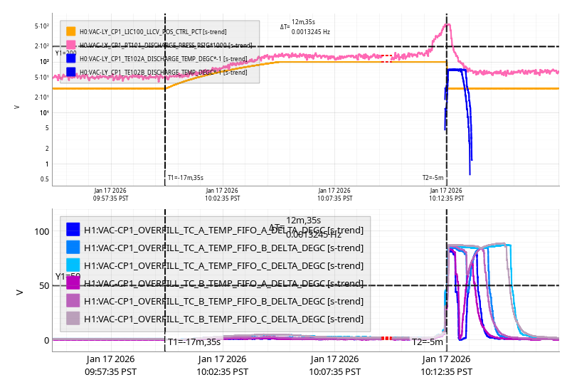Screen dimensions: 572x392
Task: Click the blue TE102B_DISCHARGE_TEMP legend swatch
Action: click(x=71, y=72)
